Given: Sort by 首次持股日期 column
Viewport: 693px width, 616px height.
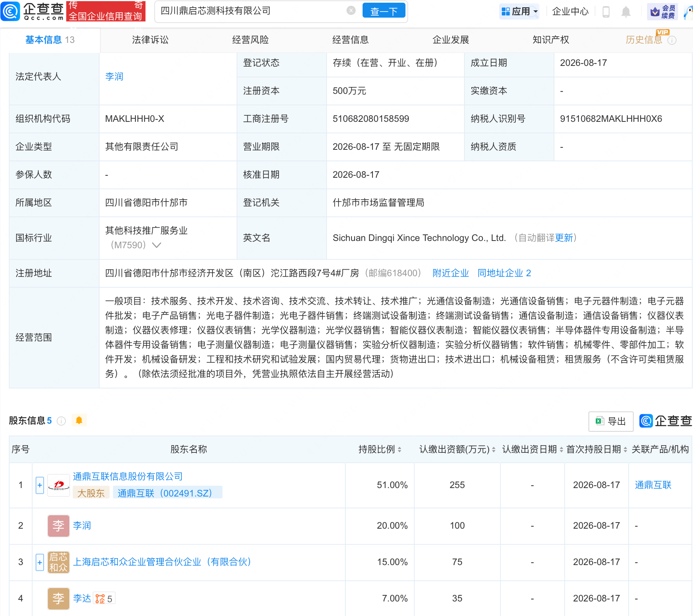Looking at the screenshot, I should pyautogui.click(x=625, y=450).
